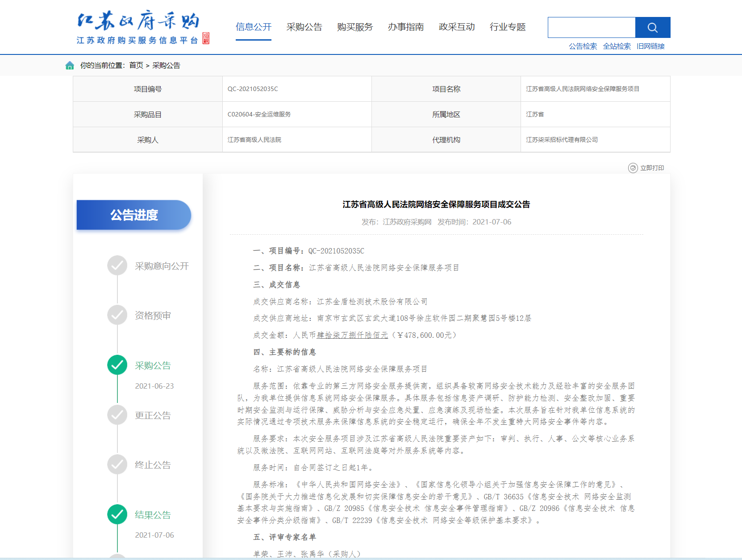This screenshot has width=742, height=560.
Task: Select the 更正公告 step checkmark
Action: [117, 415]
